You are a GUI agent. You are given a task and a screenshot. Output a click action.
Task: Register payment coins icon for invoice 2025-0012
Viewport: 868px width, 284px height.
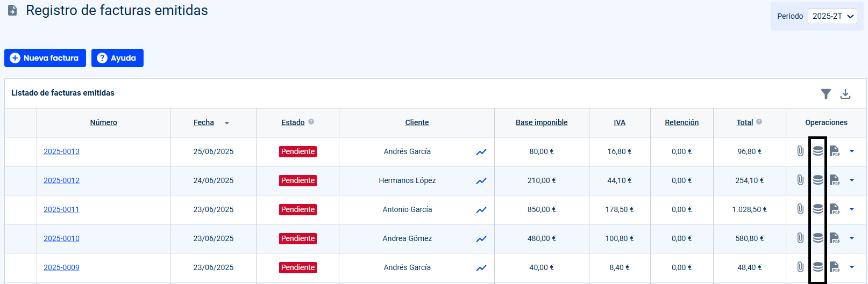(x=818, y=180)
